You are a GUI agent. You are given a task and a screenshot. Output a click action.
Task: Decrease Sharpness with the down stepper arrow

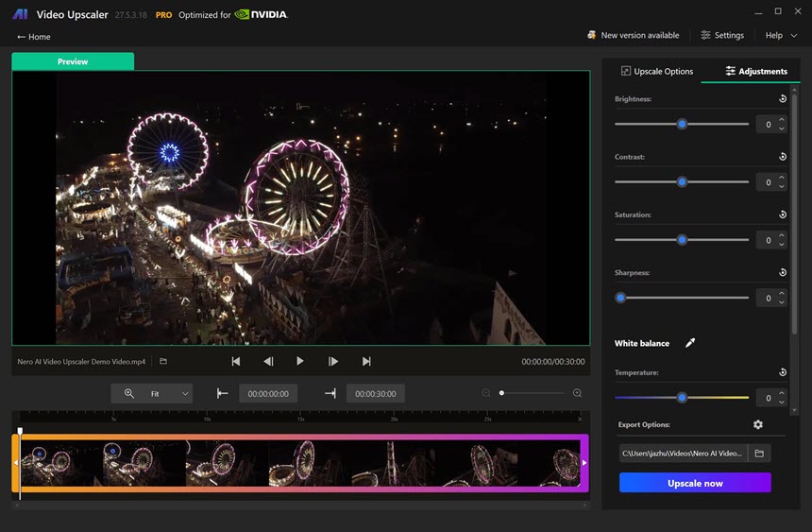tap(782, 301)
